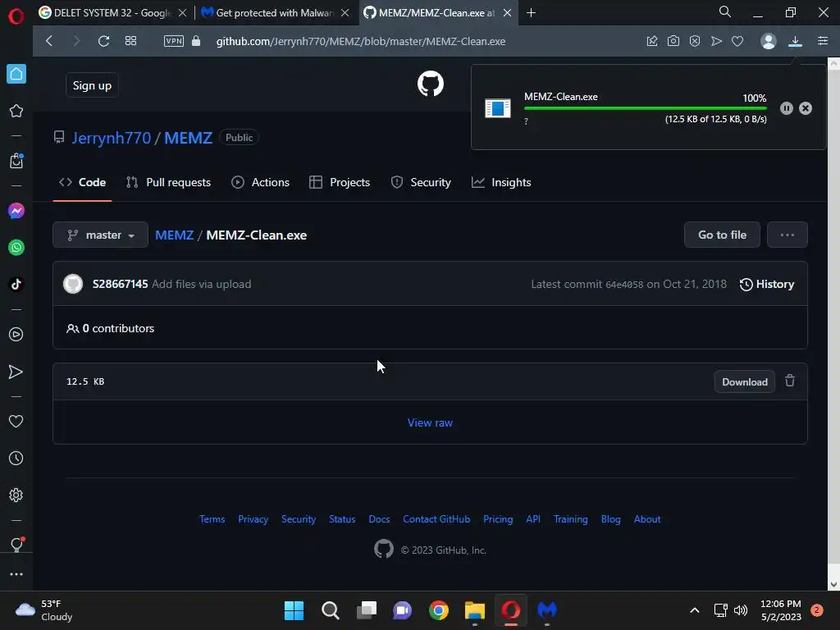Select the Projects tab

[x=340, y=182]
